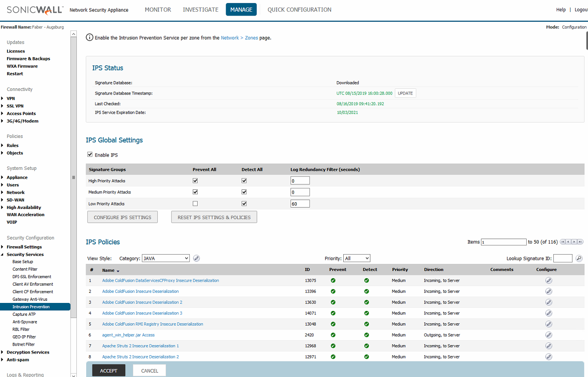588x377 pixels.
Task: Switch to the INVESTIGATE tab
Action: click(201, 9)
